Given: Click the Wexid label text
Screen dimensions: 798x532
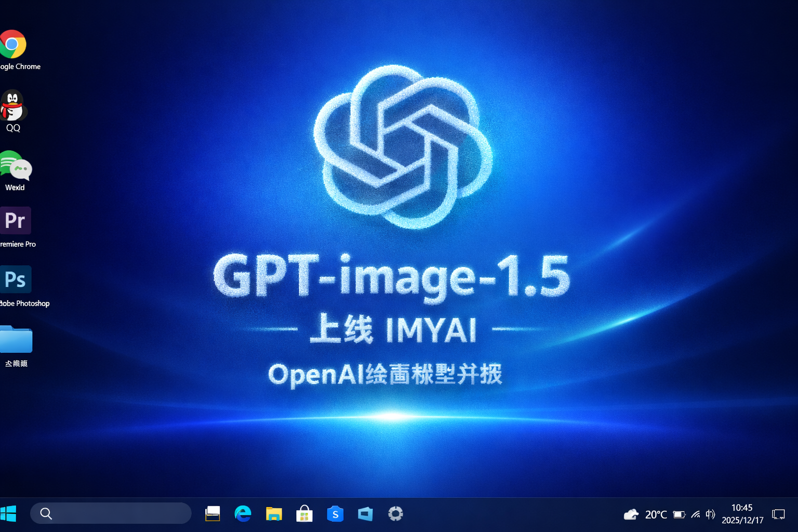Looking at the screenshot, I should coord(15,188).
